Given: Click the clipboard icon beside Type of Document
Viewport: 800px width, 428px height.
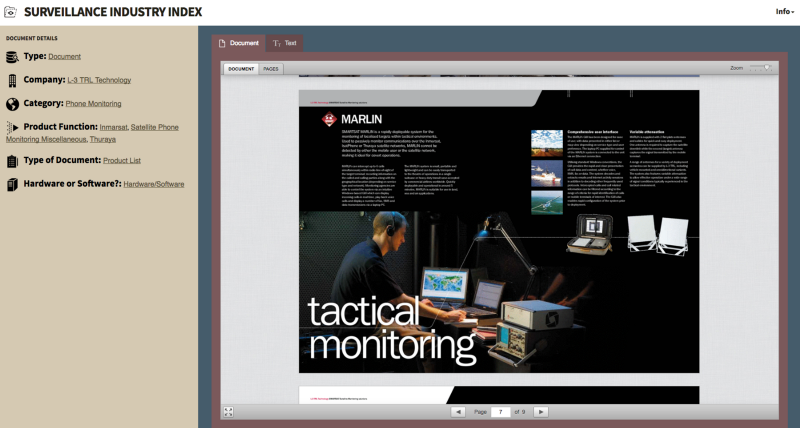Looking at the screenshot, I should (12, 160).
